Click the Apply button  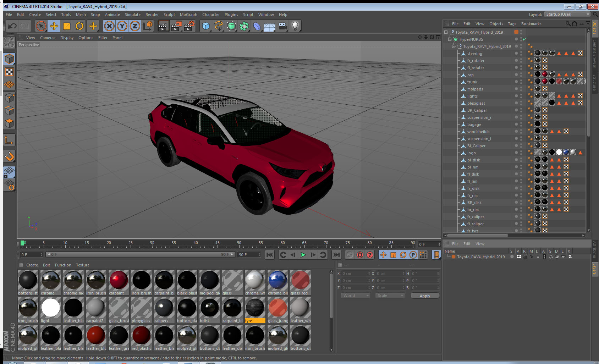click(x=425, y=296)
